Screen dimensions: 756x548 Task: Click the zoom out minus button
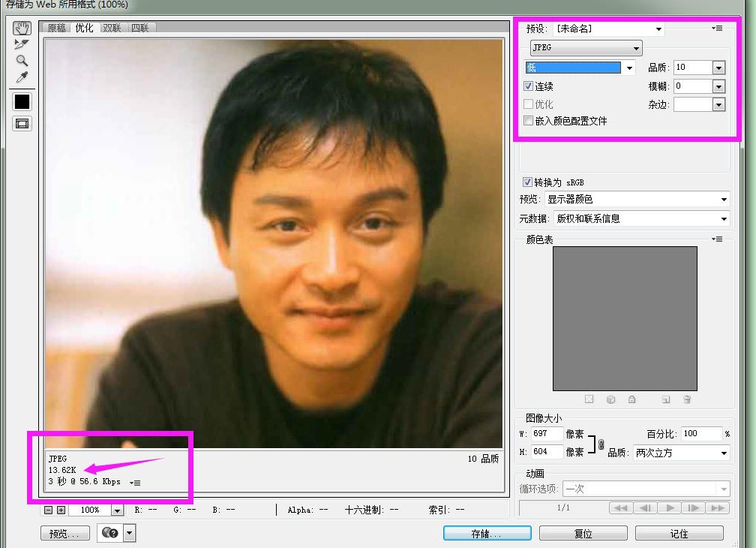(x=48, y=510)
